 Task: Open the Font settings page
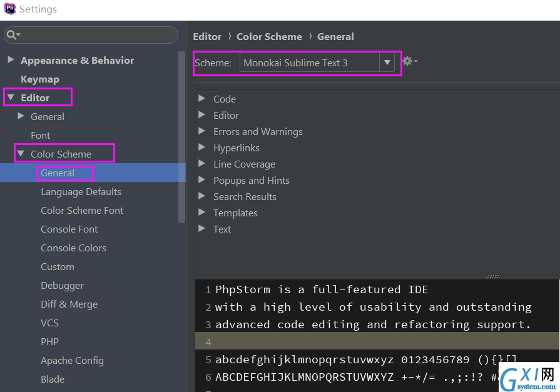[x=40, y=135]
